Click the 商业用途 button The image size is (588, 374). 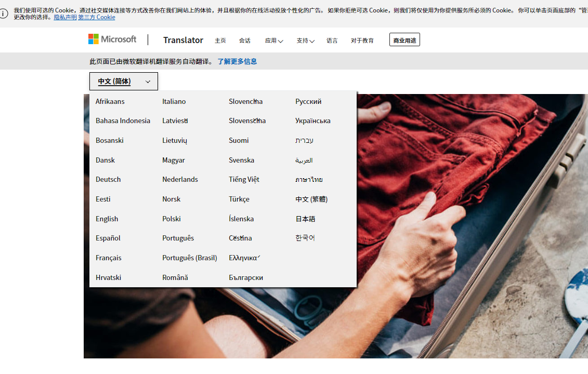(x=404, y=40)
